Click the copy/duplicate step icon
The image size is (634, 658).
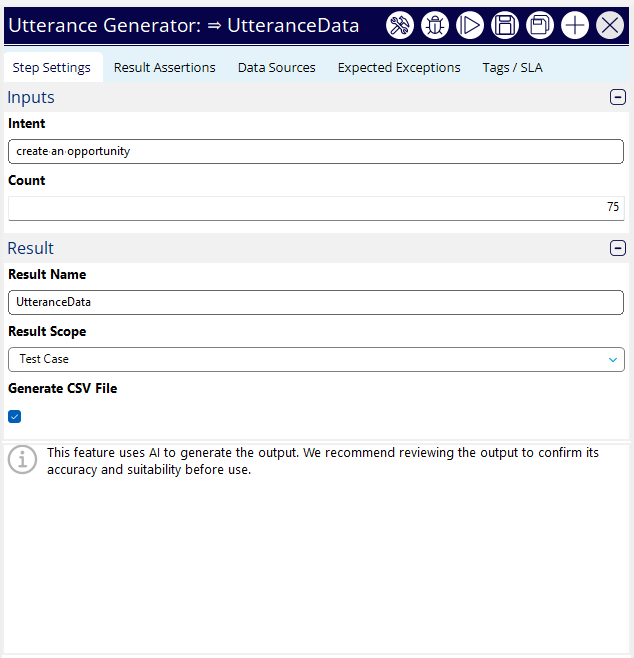point(540,26)
